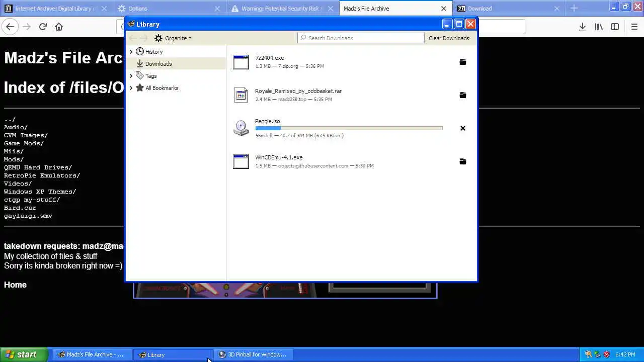The width and height of the screenshot is (644, 362).
Task: Click the Library back arrow
Action: 132,38
